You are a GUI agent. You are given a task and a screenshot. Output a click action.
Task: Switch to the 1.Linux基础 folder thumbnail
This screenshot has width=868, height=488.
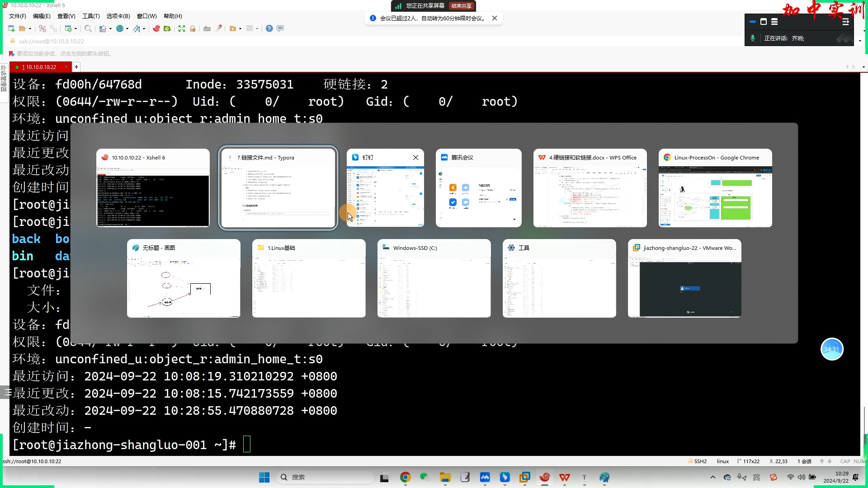(x=309, y=278)
